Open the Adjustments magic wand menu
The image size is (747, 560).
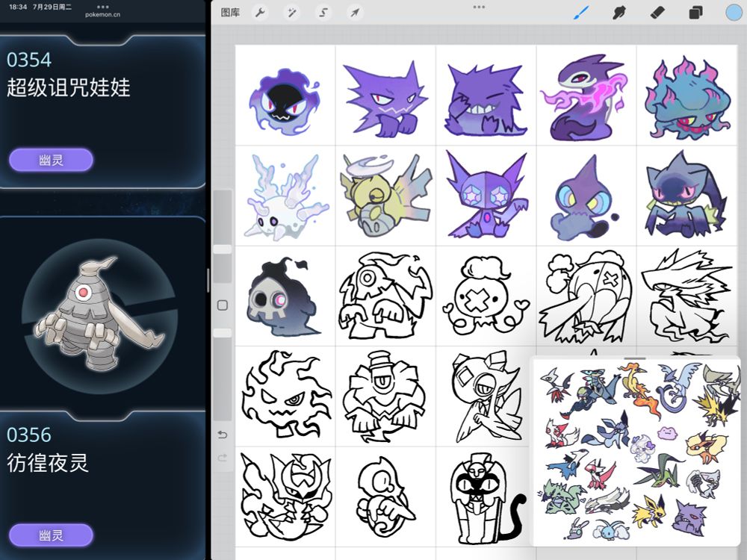[291, 13]
